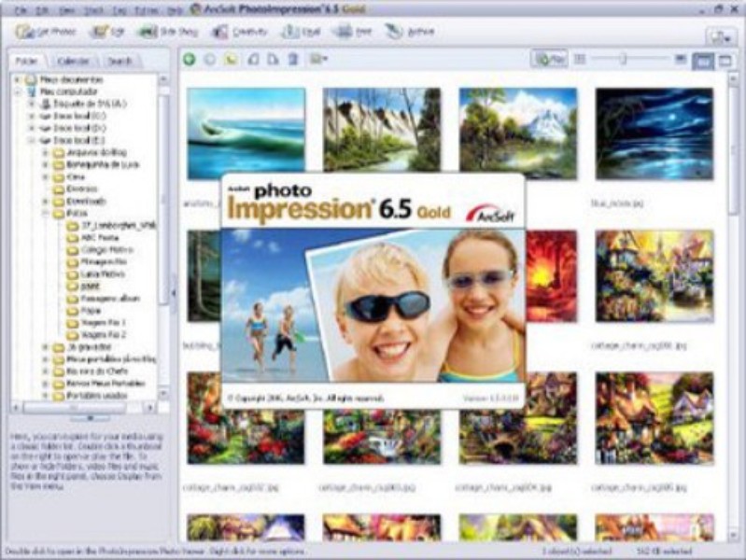Open the Get Photos toolbar button
Viewport: 746px width, 560px height.
[45, 32]
